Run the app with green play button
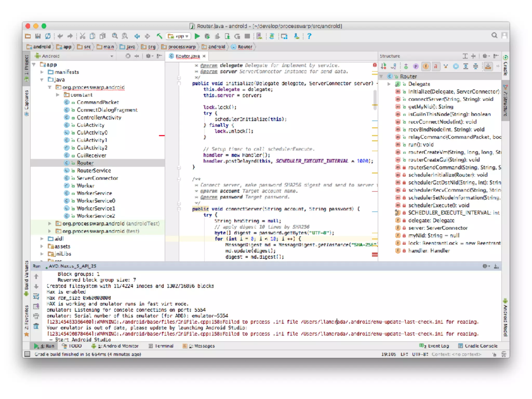 [197, 36]
